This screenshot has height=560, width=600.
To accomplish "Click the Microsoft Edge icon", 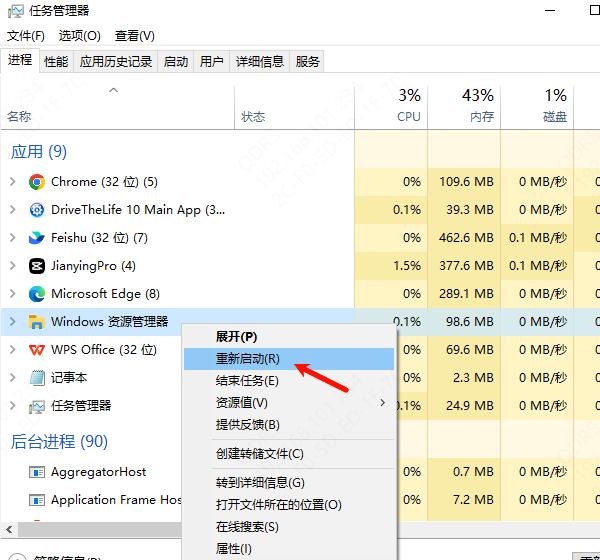I will (x=37, y=294).
